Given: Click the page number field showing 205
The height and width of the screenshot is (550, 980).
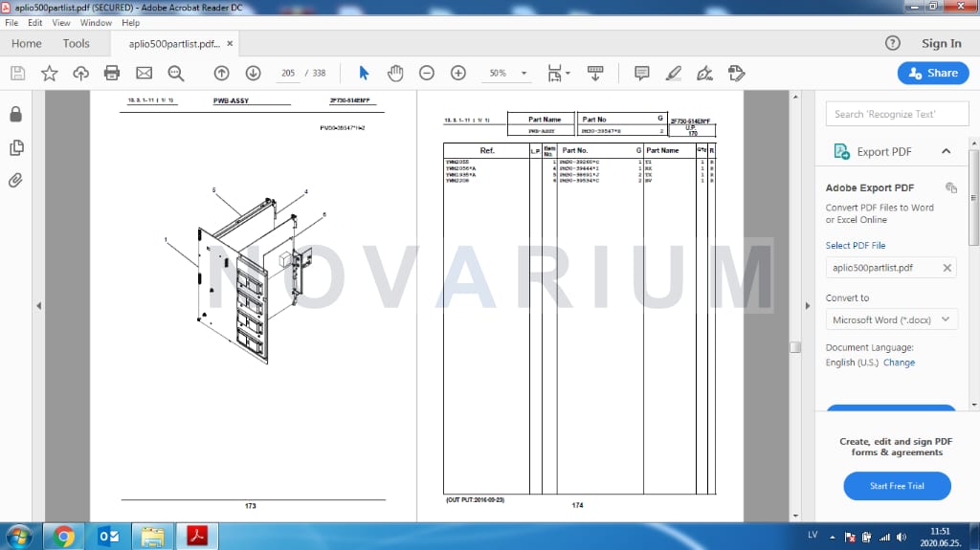Looking at the screenshot, I should coord(287,73).
